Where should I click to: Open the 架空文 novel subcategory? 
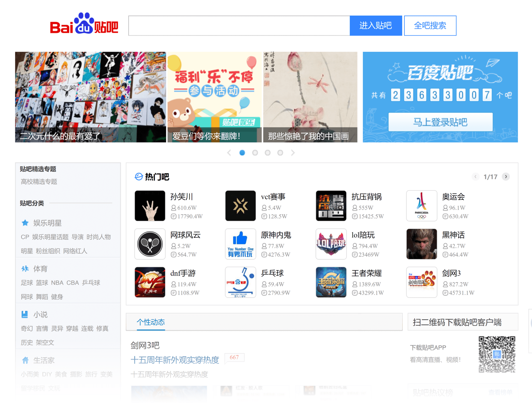(x=45, y=342)
